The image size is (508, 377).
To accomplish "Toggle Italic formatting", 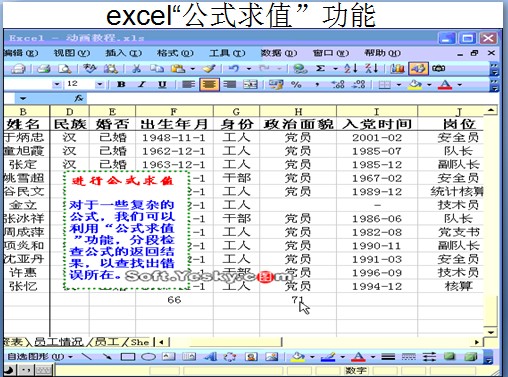I will (142, 85).
